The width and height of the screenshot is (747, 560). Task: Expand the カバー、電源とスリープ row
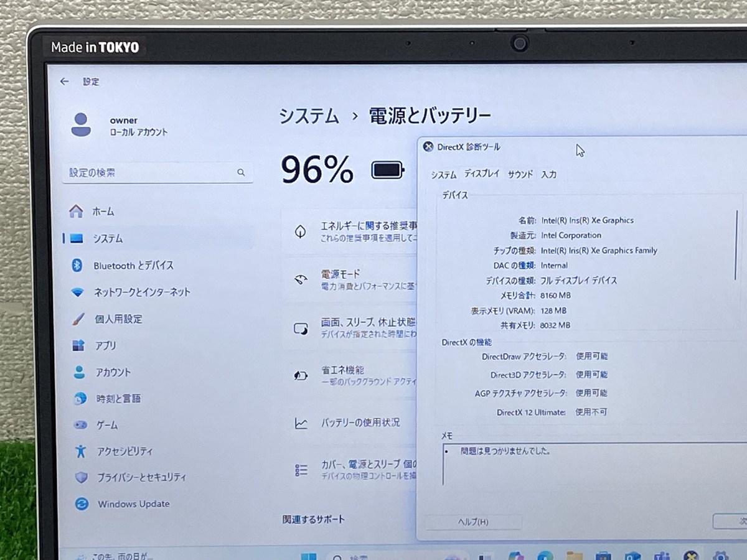[349, 470]
